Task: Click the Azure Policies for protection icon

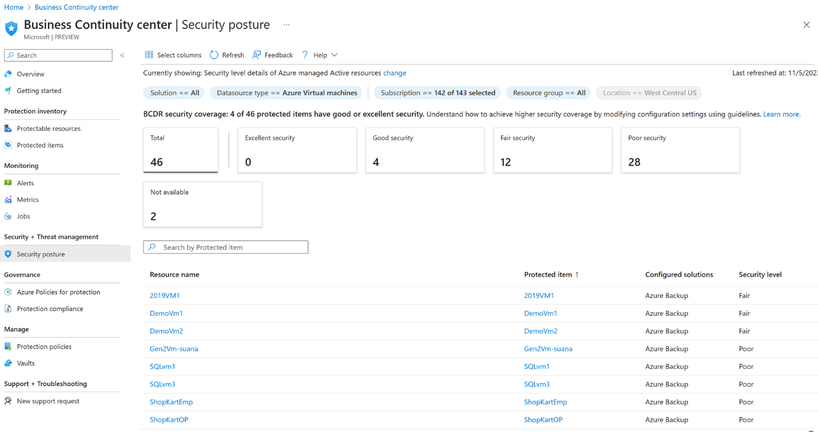Action: coord(8,292)
